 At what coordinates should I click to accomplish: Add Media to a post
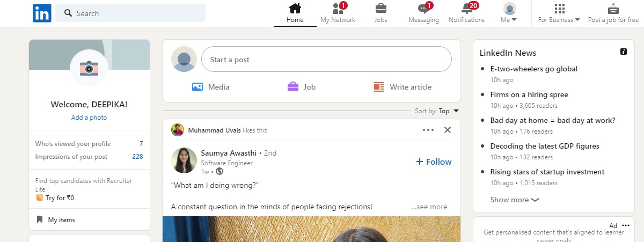pyautogui.click(x=211, y=87)
